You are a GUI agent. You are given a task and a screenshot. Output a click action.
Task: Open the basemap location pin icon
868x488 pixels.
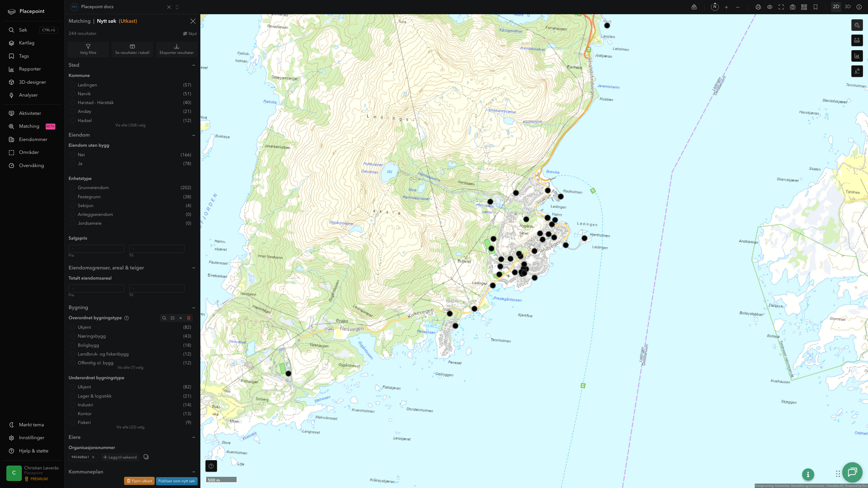[x=694, y=7]
